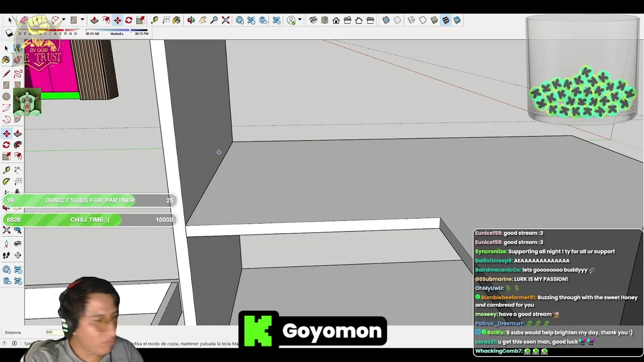Click username Bumblebeefarmer81 in chat
This screenshot has height=362, width=644.
[508, 297]
